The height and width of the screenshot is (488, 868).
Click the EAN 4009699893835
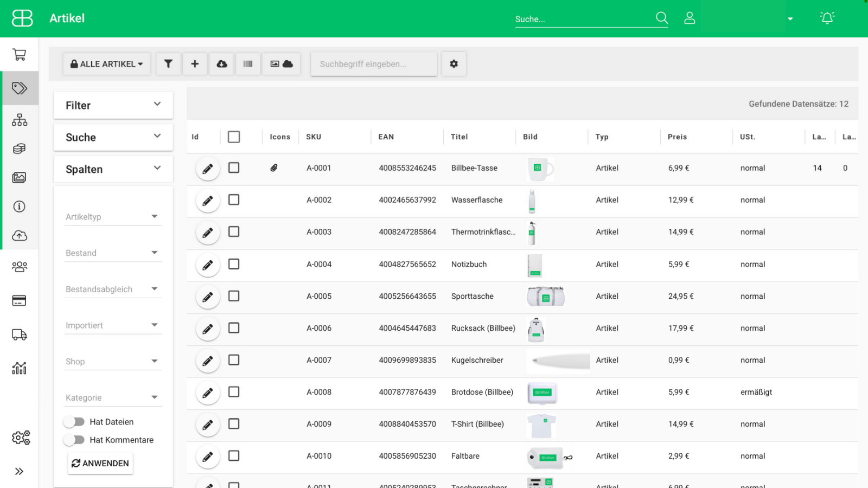coord(407,360)
